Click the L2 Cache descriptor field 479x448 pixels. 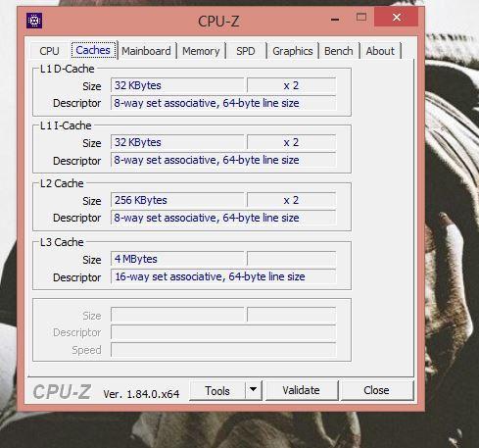coord(223,218)
